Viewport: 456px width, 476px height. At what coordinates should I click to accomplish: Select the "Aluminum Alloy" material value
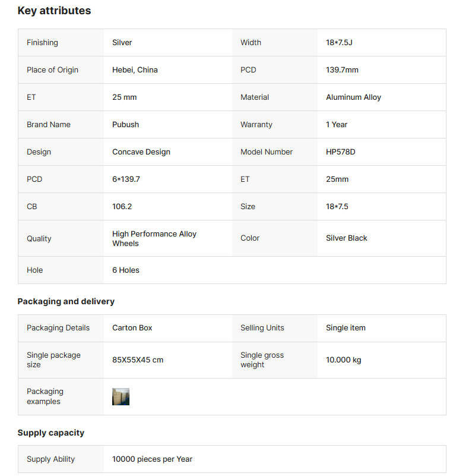pyautogui.click(x=353, y=97)
